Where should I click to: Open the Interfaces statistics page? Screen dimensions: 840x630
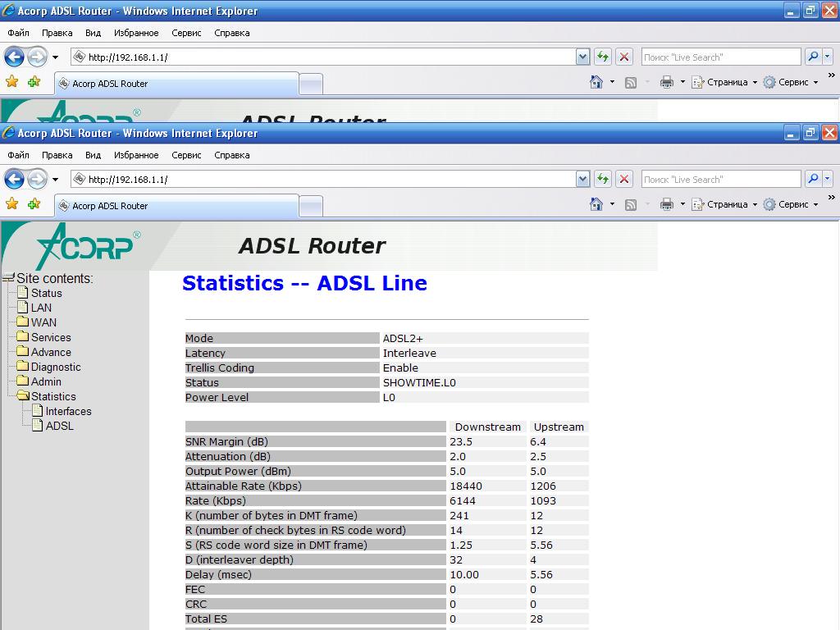click(x=68, y=411)
